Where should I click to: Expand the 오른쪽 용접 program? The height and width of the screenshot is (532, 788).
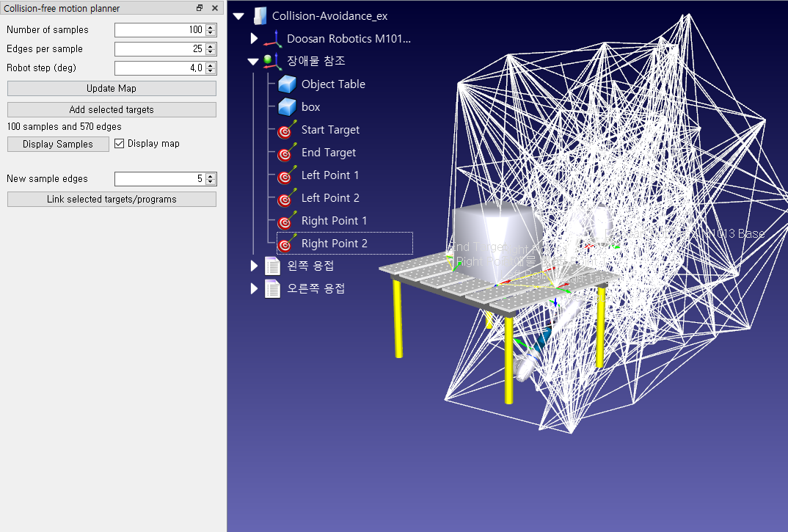(255, 288)
